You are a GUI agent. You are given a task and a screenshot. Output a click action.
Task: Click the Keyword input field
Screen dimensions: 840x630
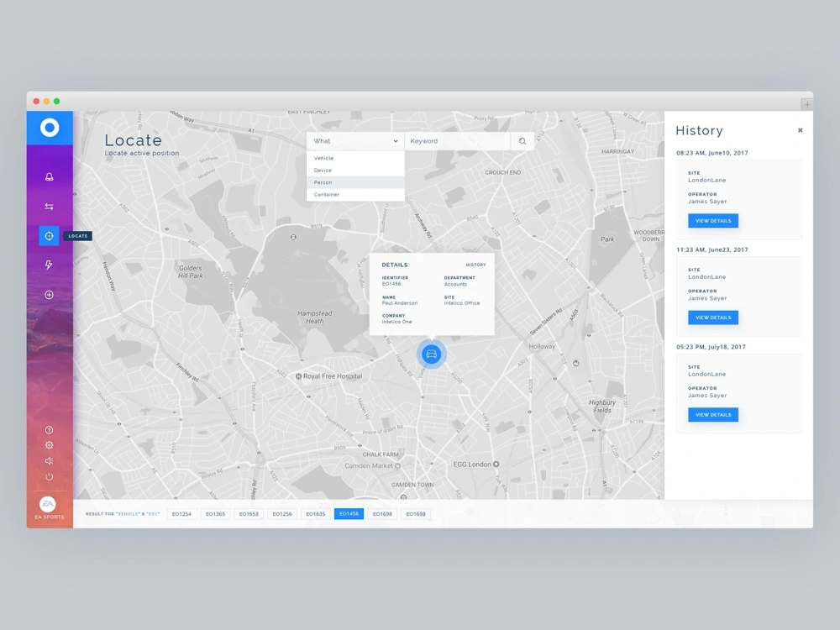coord(458,141)
